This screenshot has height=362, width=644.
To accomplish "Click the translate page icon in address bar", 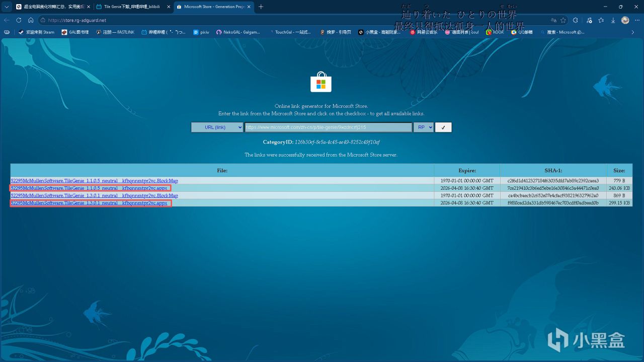I will pos(553,20).
